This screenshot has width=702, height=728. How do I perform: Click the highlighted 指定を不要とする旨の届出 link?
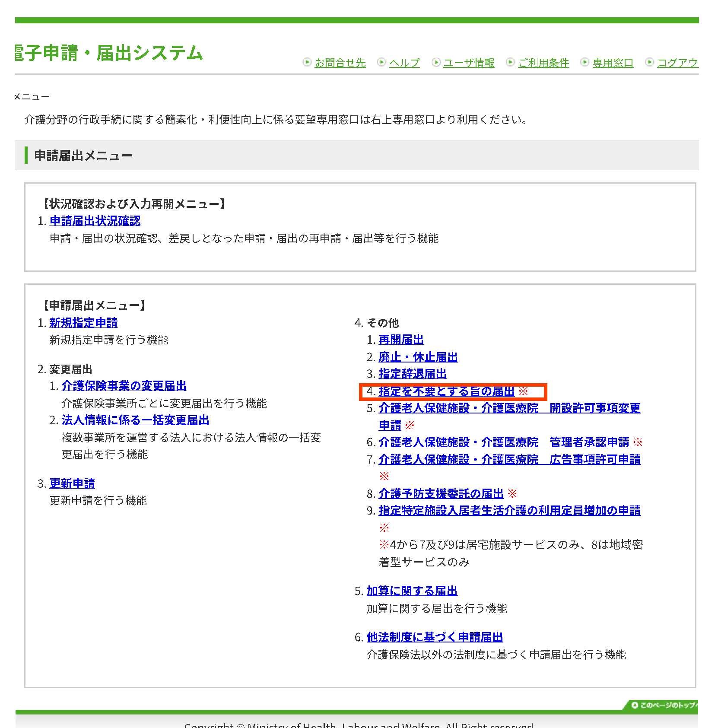tap(446, 391)
